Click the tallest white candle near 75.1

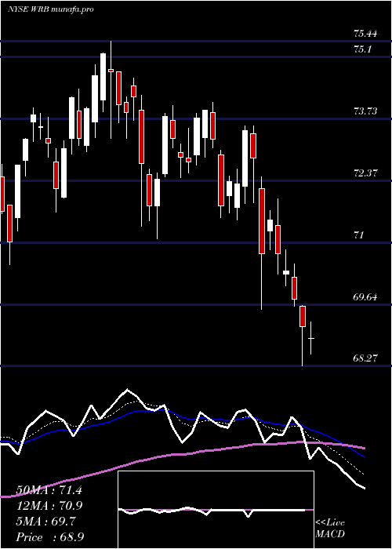pos(103,77)
